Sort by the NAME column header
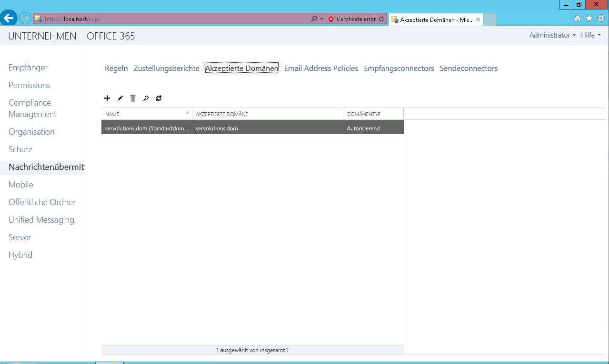 [147, 114]
